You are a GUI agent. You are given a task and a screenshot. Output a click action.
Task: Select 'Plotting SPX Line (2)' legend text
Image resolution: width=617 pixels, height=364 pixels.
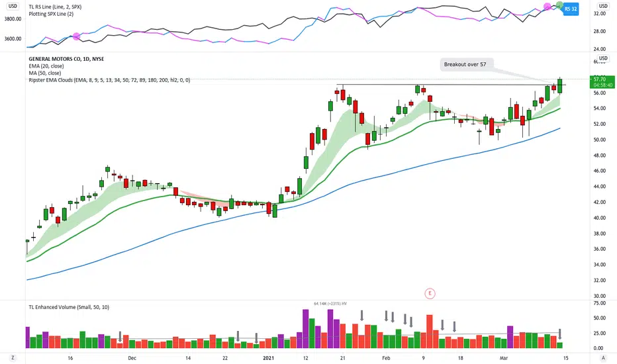click(51, 14)
